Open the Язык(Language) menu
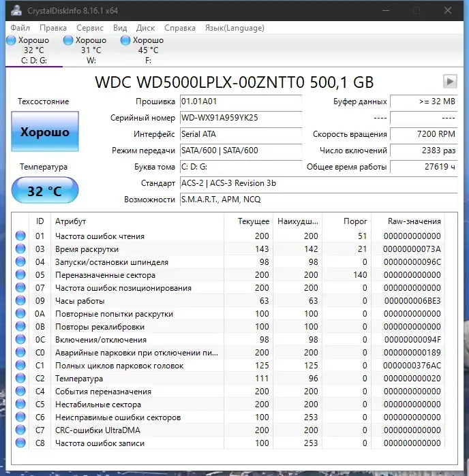469x476 pixels. point(234,28)
